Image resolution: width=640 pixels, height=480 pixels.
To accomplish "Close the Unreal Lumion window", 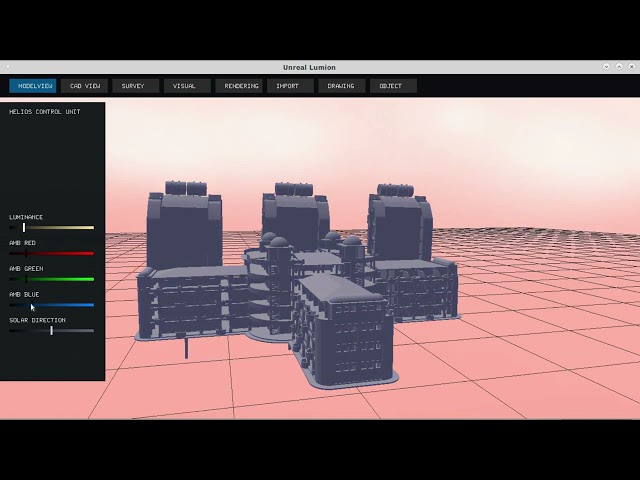I will pyautogui.click(x=631, y=67).
